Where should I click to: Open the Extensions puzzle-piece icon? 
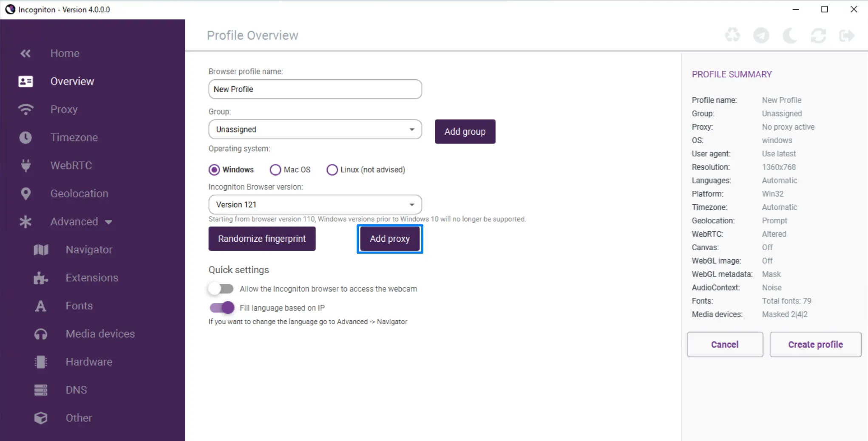(x=41, y=278)
